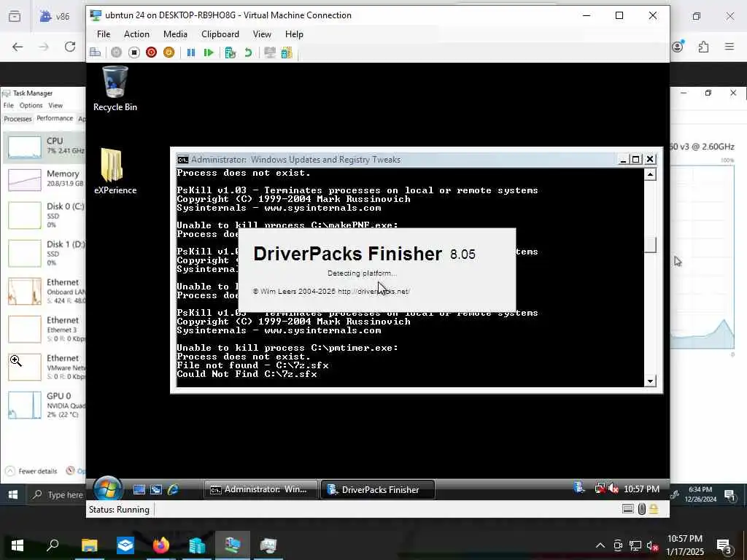Viewport: 747px width, 560px height.
Task: Switch to Administrator command prompt taskbar button
Action: point(260,489)
